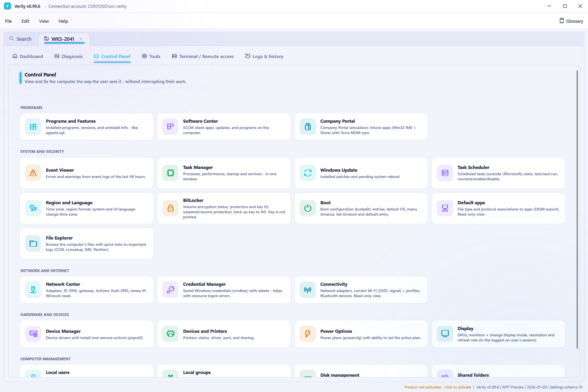Select the Control Panel tab
The image size is (588, 392).
(112, 56)
